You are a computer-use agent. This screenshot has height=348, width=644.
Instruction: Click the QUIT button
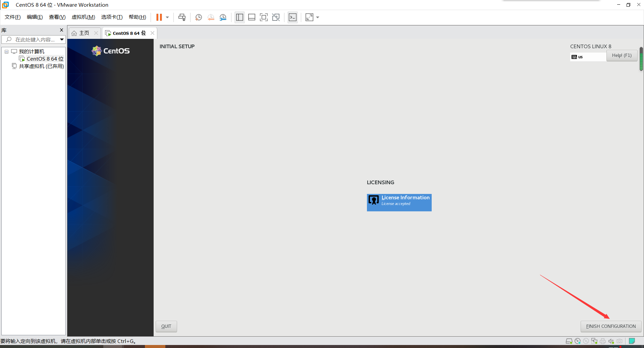point(166,327)
